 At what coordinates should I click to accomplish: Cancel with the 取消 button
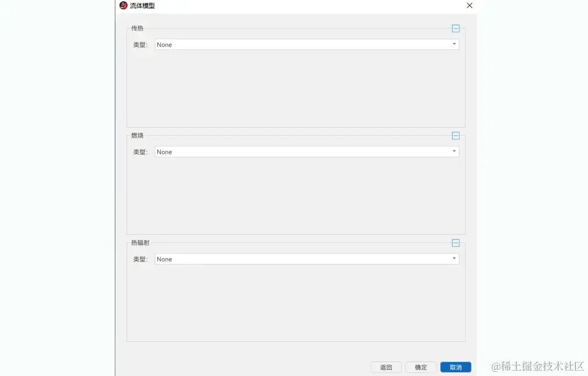pyautogui.click(x=456, y=367)
